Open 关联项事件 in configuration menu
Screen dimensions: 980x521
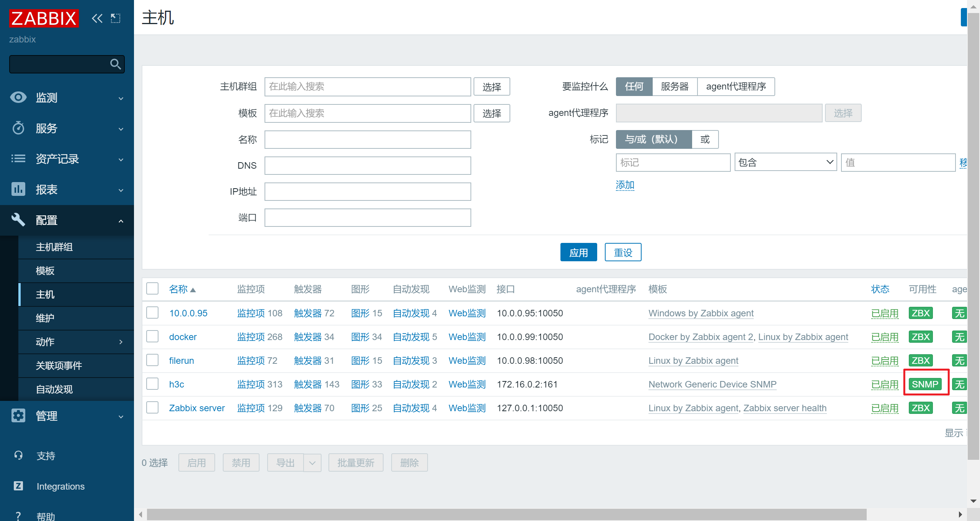(x=76, y=366)
